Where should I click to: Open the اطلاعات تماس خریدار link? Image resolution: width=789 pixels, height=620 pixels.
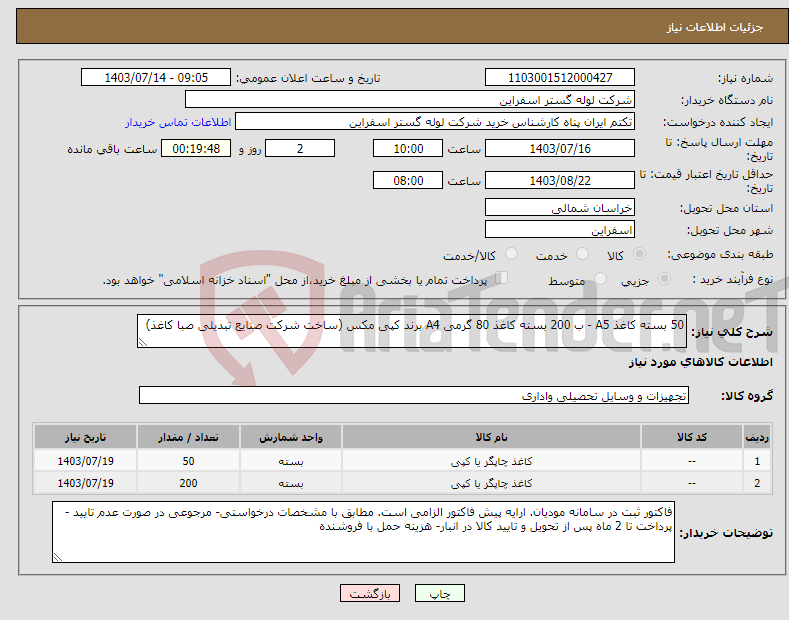point(178,122)
